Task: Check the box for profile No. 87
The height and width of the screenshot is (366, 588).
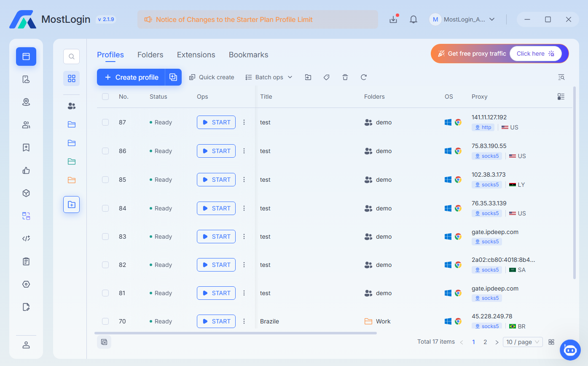Action: coord(105,122)
